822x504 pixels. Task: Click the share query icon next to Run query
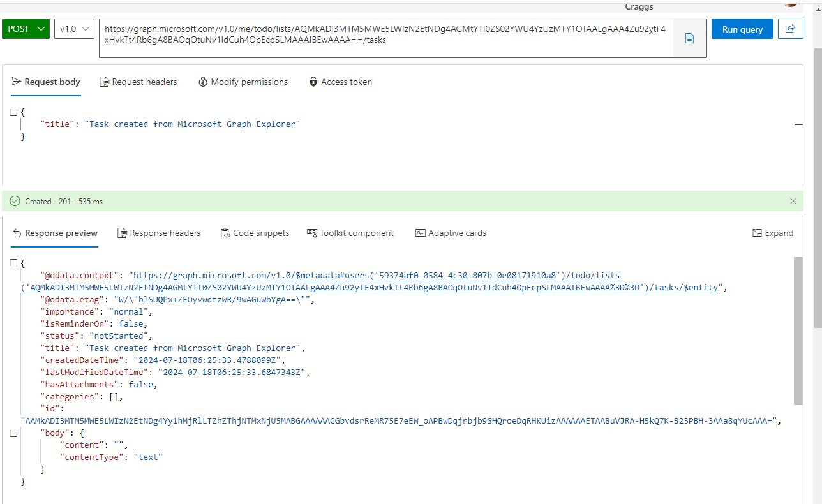point(790,29)
